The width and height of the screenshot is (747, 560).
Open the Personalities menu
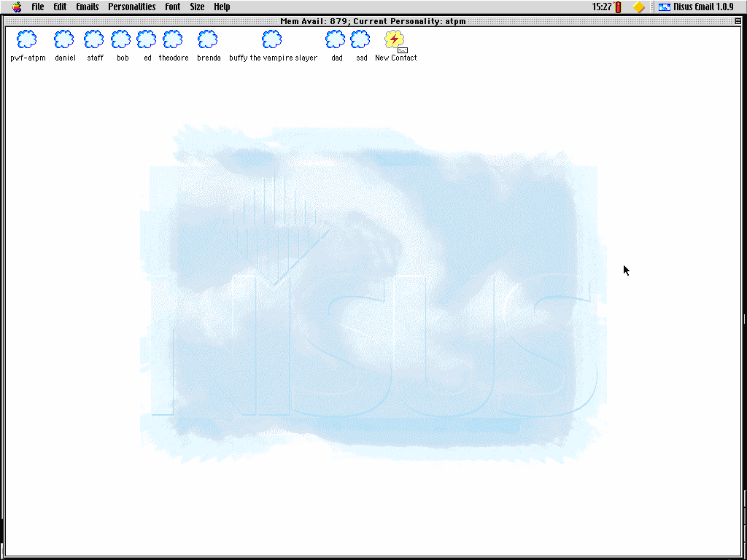tap(132, 7)
